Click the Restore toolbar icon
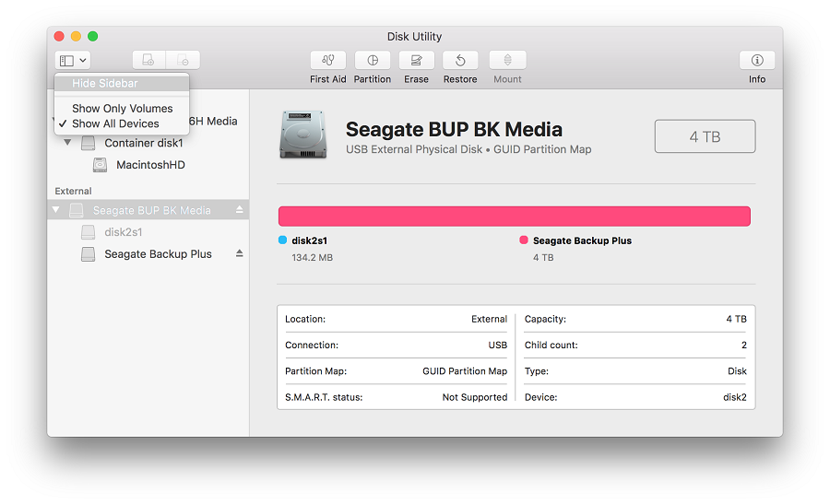The image size is (830, 504). pyautogui.click(x=460, y=60)
